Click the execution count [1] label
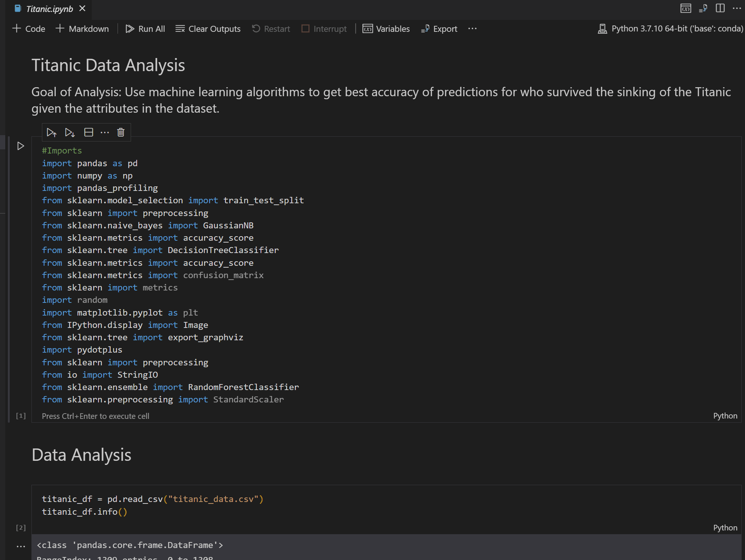The image size is (745, 560). [21, 416]
